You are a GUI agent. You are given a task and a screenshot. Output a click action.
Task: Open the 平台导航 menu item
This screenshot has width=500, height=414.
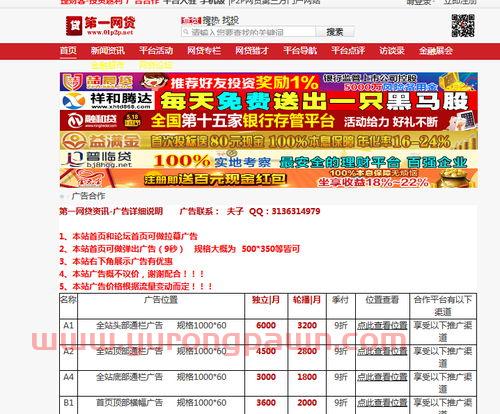click(x=300, y=51)
